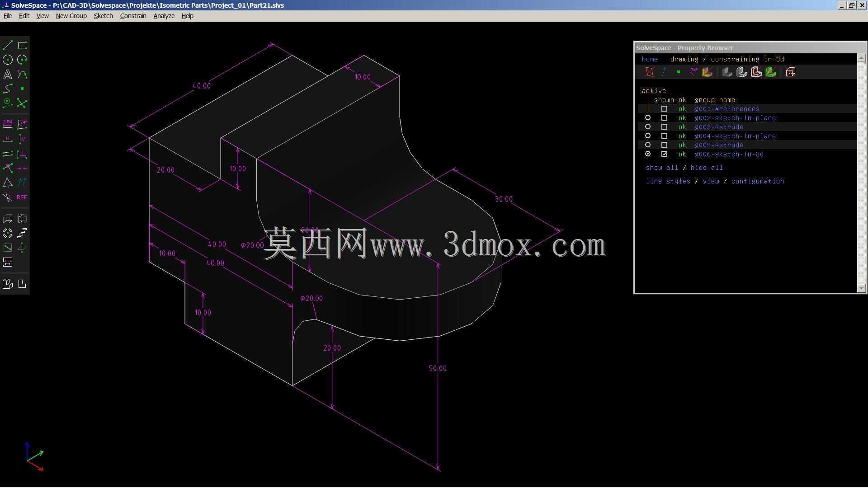
Task: Open the Sketch menu
Action: (x=103, y=16)
